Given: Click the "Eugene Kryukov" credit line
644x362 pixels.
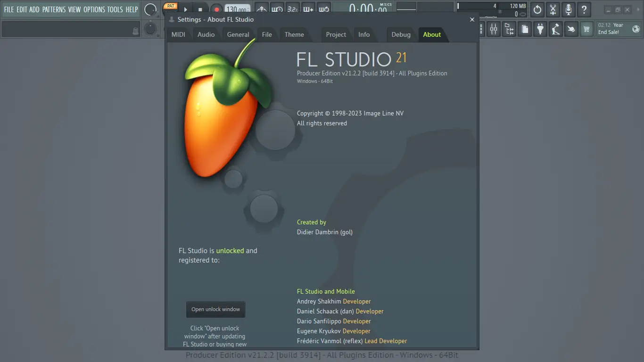Looking at the screenshot, I should tap(334, 331).
